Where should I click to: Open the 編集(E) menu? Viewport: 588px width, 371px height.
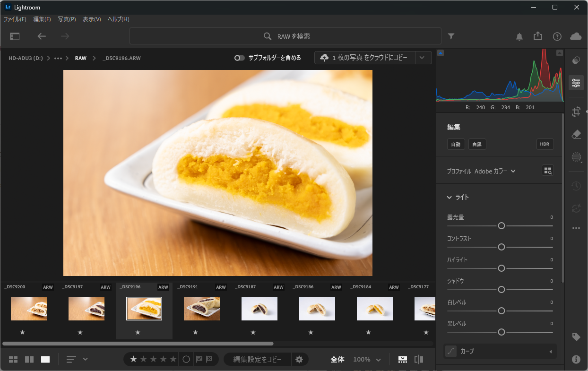coord(42,19)
